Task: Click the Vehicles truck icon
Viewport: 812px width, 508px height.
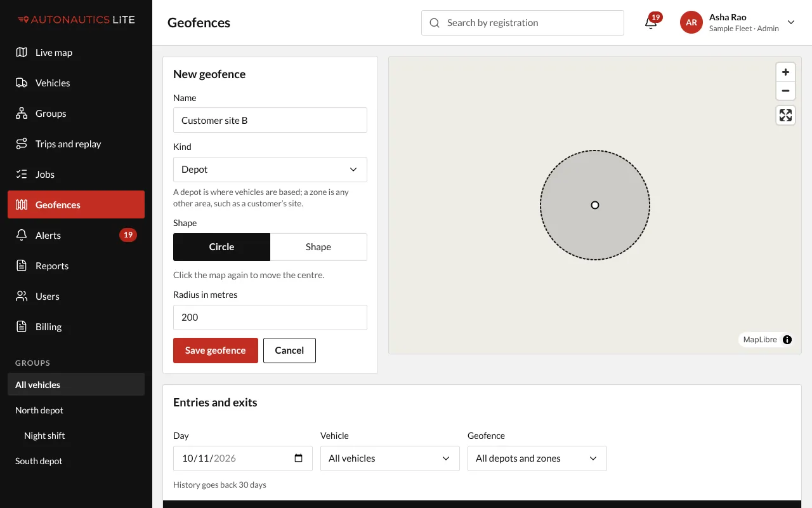Action: pyautogui.click(x=22, y=83)
